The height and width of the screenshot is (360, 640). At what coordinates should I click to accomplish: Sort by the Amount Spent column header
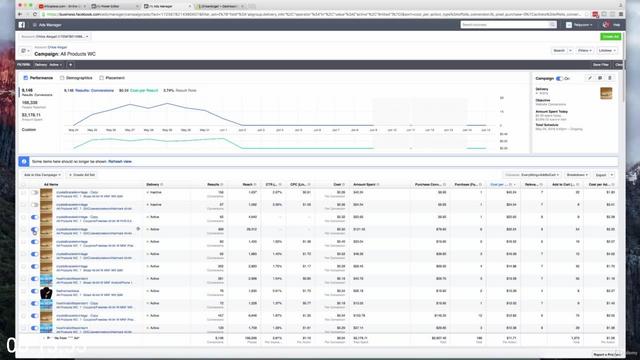(x=366, y=184)
